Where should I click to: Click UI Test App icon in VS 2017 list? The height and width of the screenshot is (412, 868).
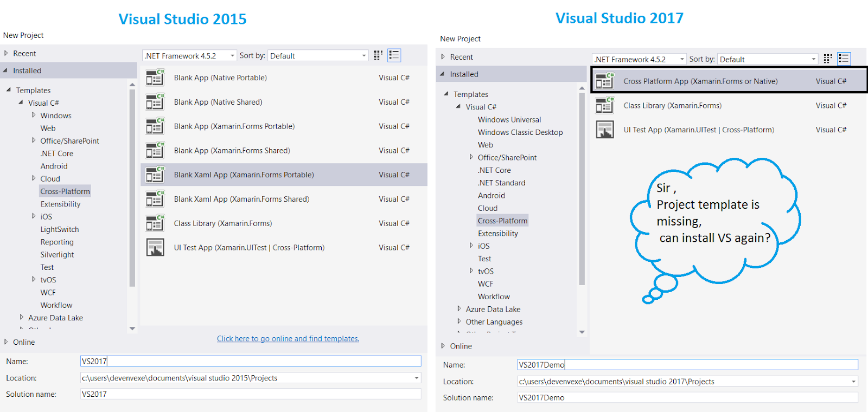[x=605, y=130]
